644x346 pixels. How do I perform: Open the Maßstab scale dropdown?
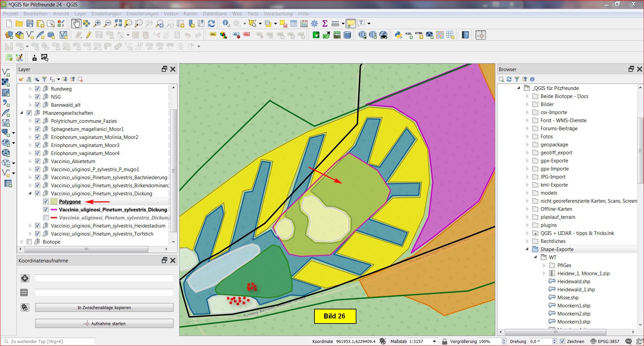pos(434,341)
